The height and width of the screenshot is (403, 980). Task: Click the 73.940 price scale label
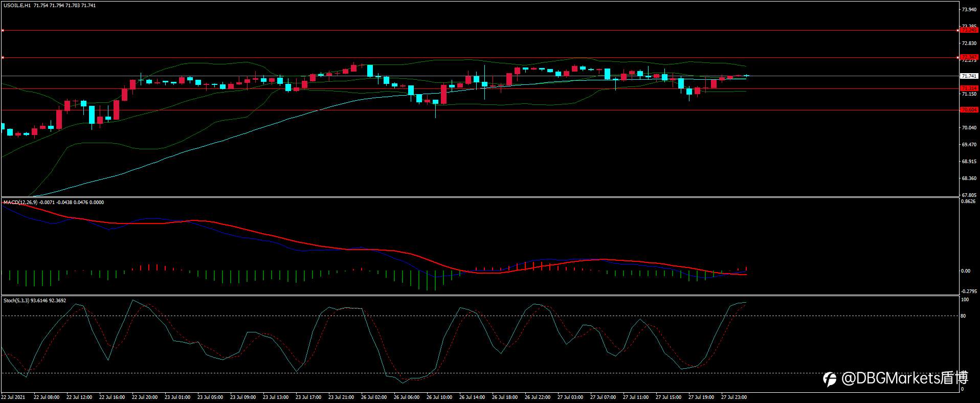(969, 10)
